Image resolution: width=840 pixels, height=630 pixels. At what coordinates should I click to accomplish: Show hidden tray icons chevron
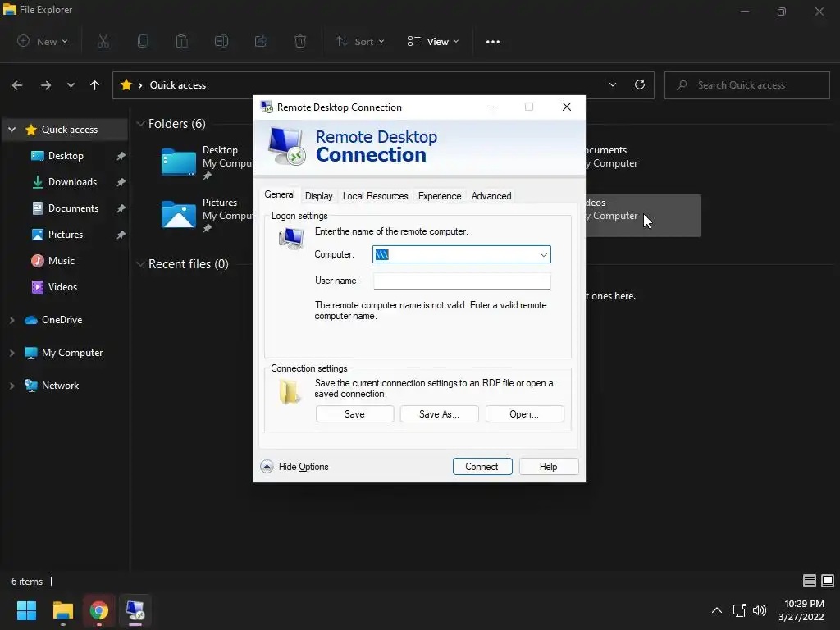click(717, 610)
